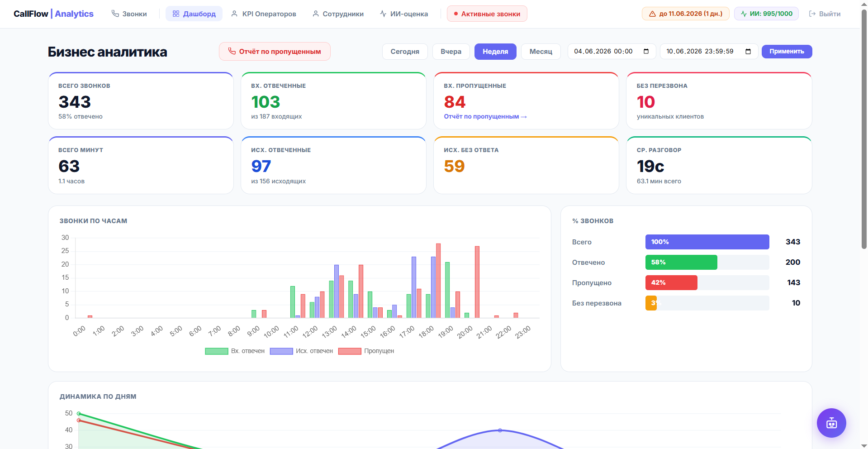Click the phone icon in the Звонки tab
This screenshot has width=868, height=449.
(x=115, y=14)
